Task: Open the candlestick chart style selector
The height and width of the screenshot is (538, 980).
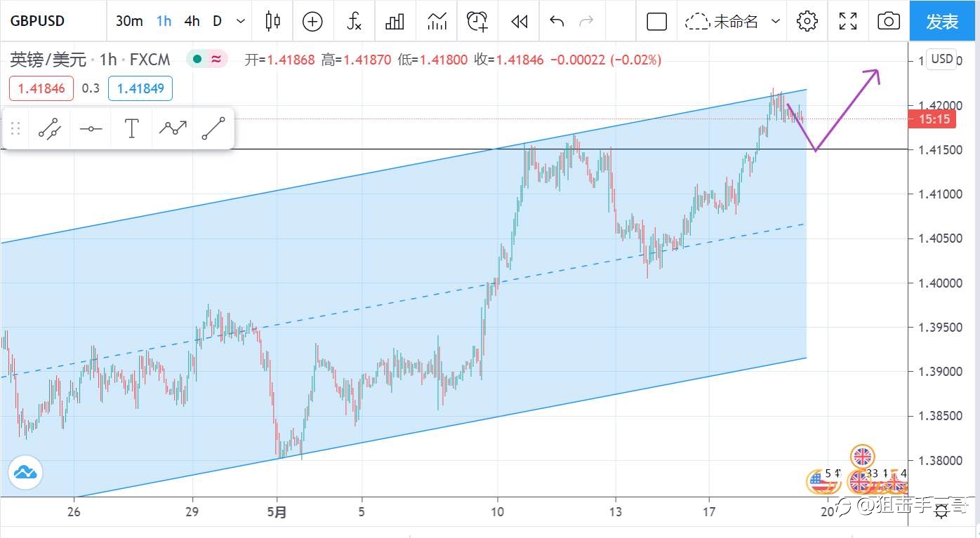Action: pos(272,21)
